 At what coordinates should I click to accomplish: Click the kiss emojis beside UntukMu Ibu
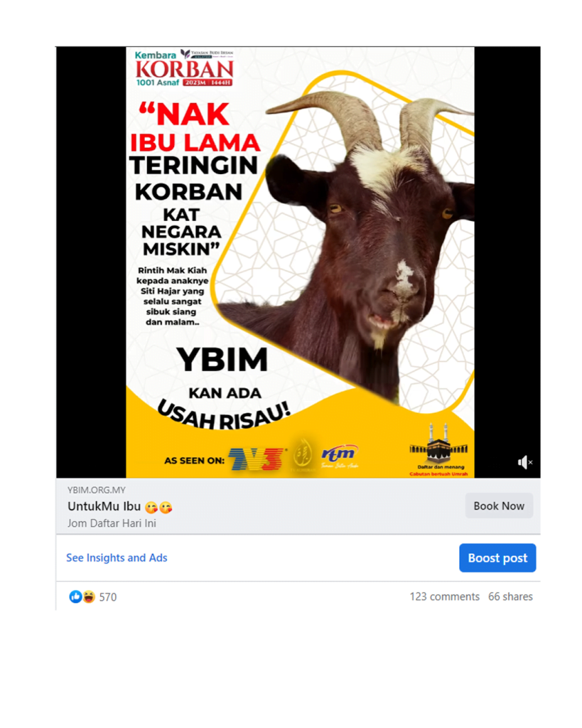click(x=158, y=507)
